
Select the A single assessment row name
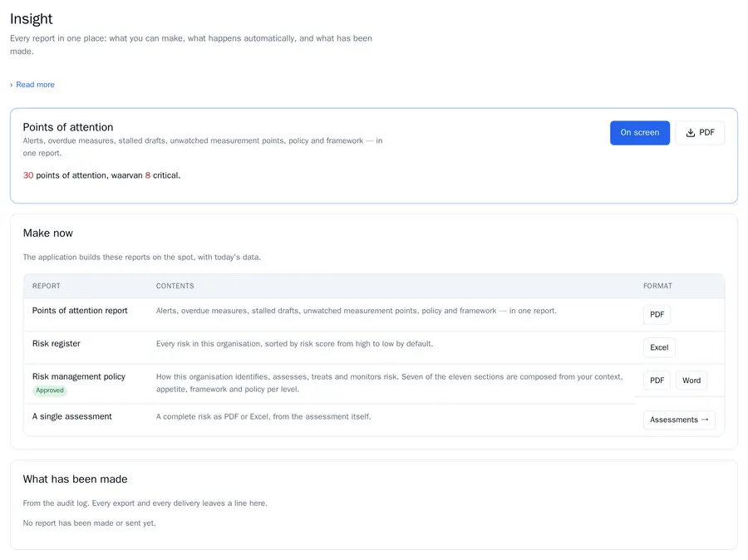72,416
